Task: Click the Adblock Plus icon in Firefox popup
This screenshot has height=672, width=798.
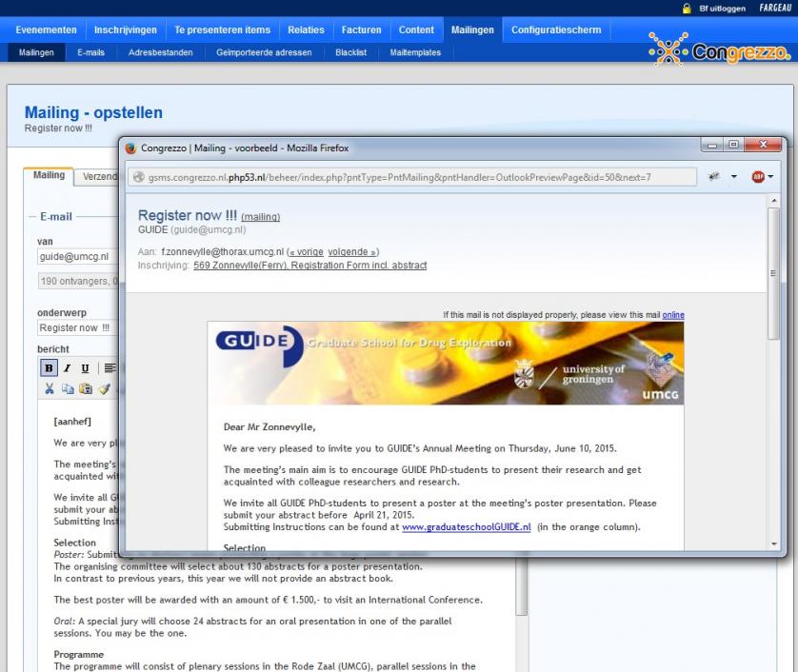Action: click(758, 176)
